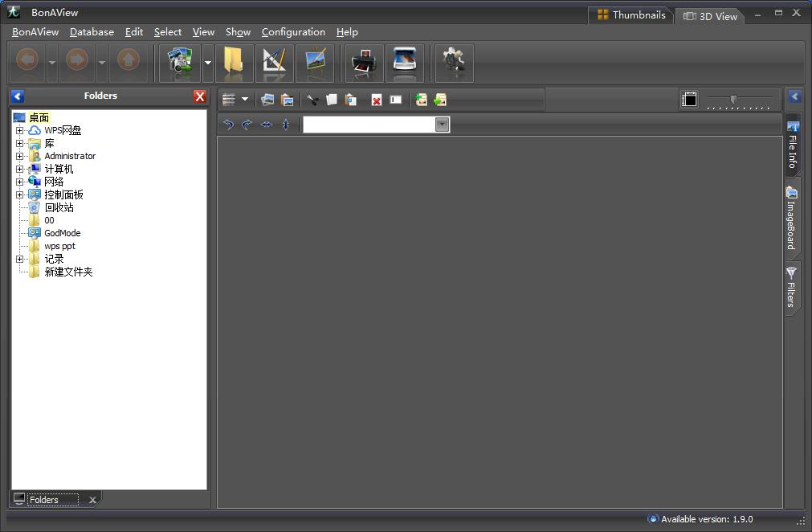
Task: Expand the 计算机 tree node
Action: point(20,169)
